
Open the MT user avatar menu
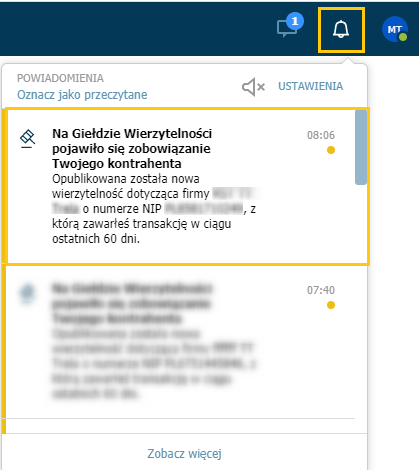tap(395, 29)
